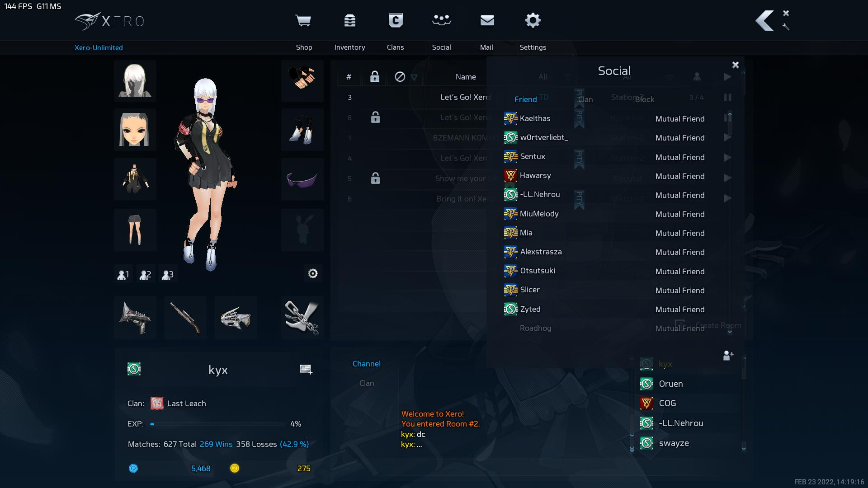Click the large back arrow icon

765,21
